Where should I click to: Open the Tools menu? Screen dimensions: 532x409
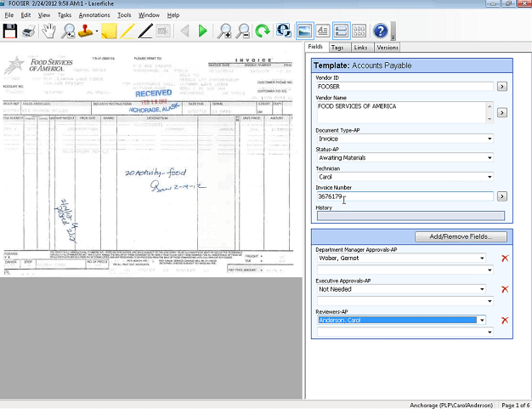coord(124,15)
